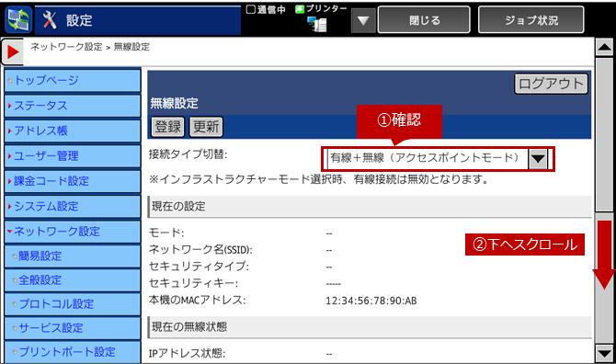Click the printer network status icon
Viewport: 616px width, 364px height.
point(317,24)
